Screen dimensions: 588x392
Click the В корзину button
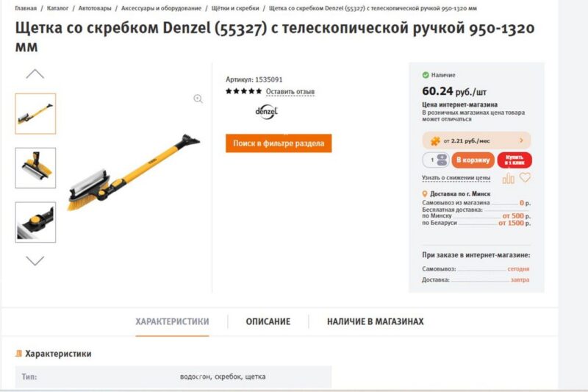473,160
